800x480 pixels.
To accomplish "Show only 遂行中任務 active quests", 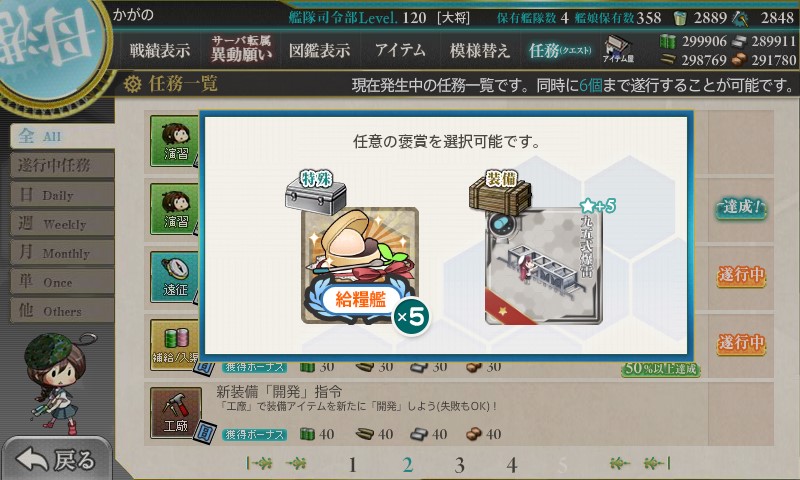I will click(62, 166).
